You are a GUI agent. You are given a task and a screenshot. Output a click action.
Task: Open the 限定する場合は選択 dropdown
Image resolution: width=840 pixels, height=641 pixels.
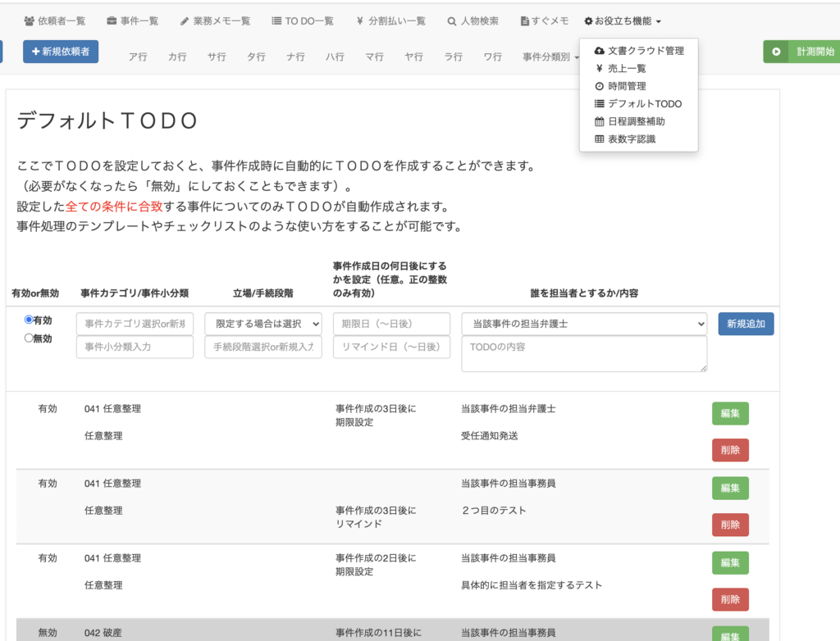click(x=263, y=324)
